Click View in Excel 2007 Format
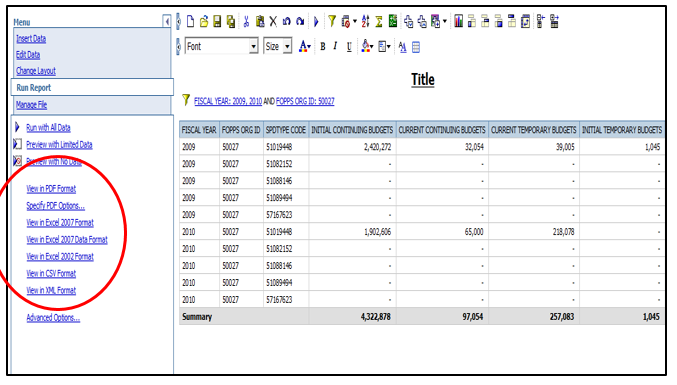The image size is (677, 385). (60, 223)
